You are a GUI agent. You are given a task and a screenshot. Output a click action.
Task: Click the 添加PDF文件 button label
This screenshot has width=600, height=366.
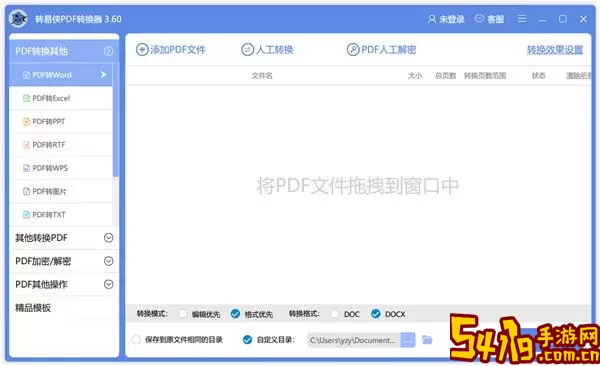tap(178, 50)
